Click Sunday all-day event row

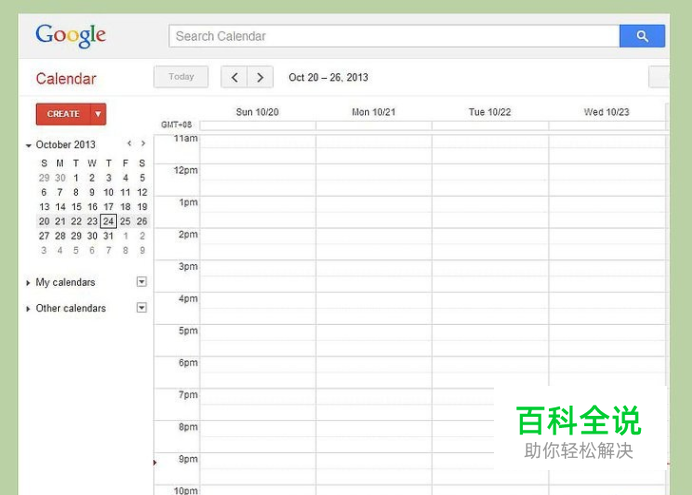258,126
